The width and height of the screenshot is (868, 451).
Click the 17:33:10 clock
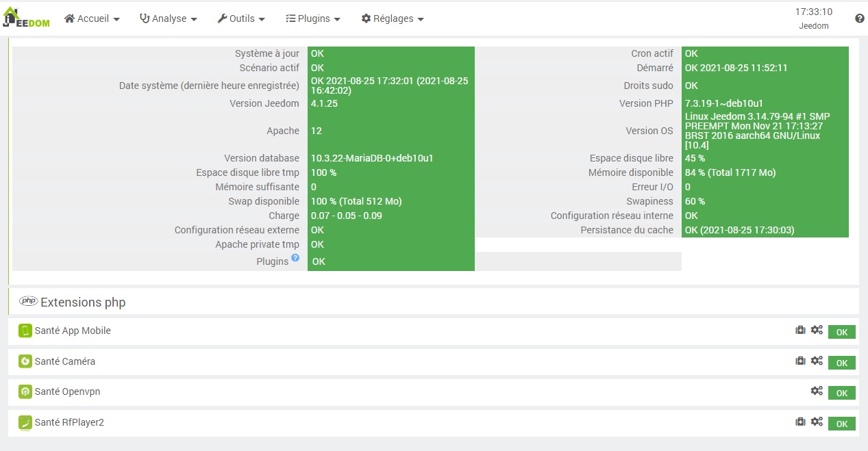pyautogui.click(x=814, y=12)
